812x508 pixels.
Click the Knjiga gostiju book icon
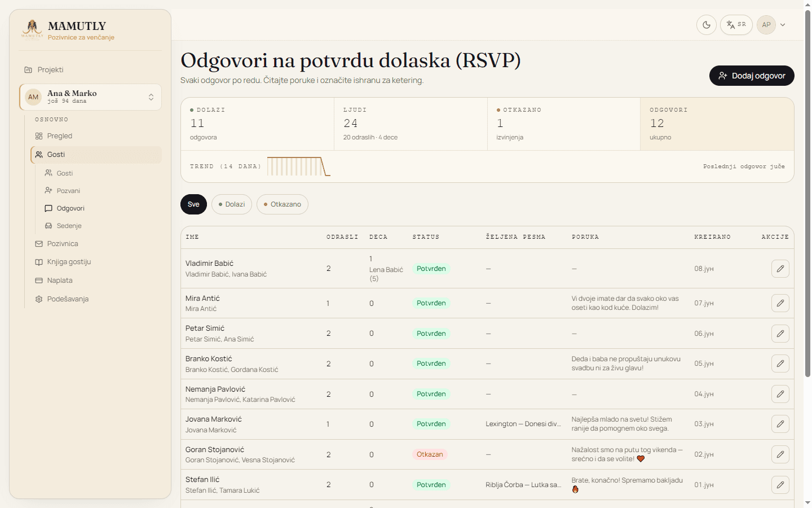39,262
